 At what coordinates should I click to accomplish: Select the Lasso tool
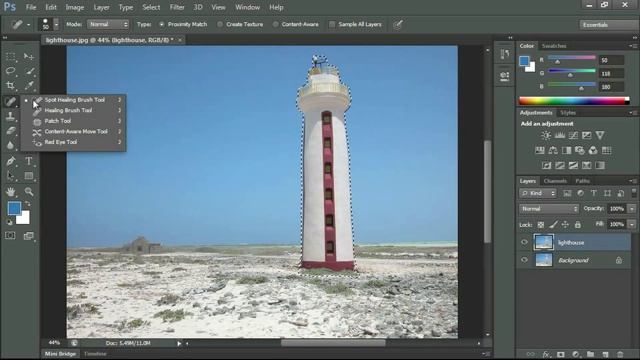[x=11, y=71]
